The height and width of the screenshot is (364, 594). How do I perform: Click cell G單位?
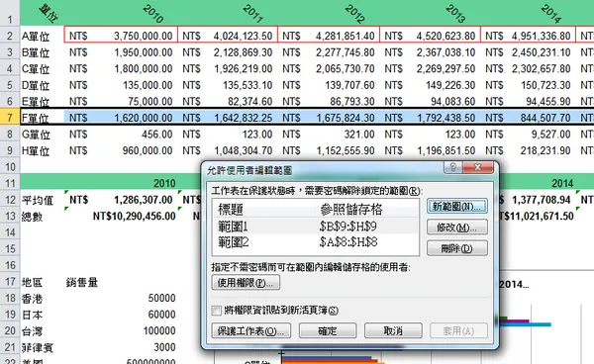click(42, 135)
